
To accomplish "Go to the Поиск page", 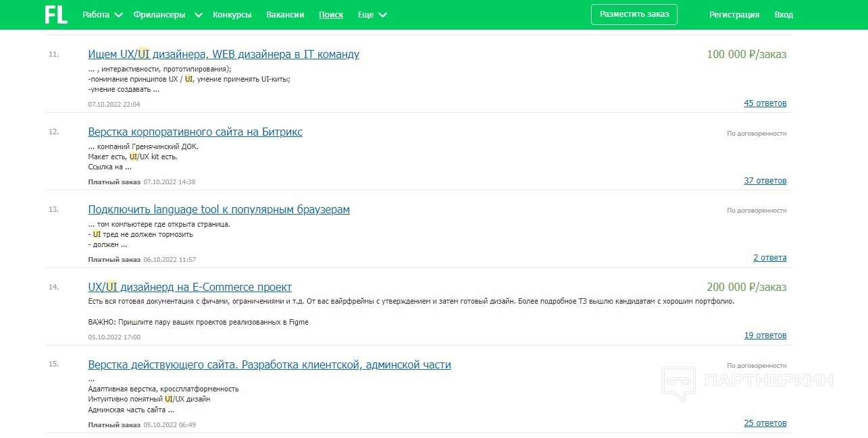I will (x=331, y=15).
